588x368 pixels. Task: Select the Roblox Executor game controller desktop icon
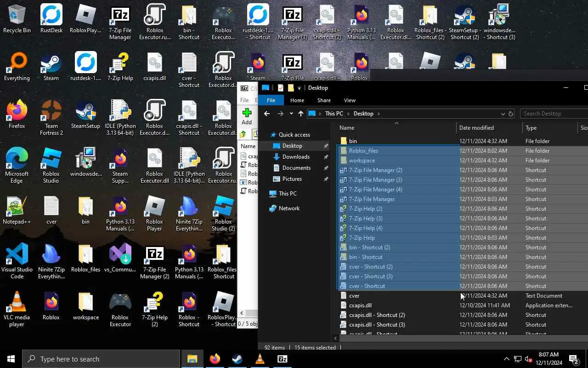click(x=120, y=309)
